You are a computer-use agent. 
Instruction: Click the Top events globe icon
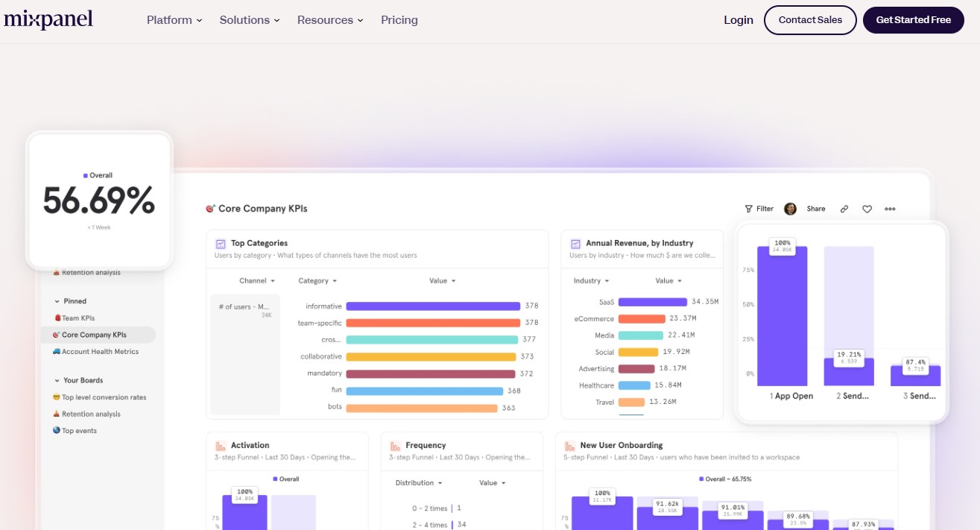pos(57,431)
